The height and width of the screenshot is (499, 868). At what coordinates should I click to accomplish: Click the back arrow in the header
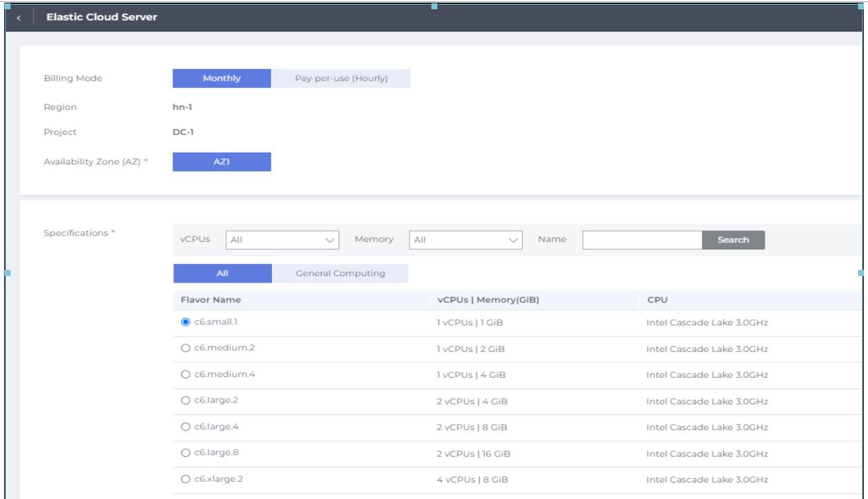pyautogui.click(x=19, y=17)
